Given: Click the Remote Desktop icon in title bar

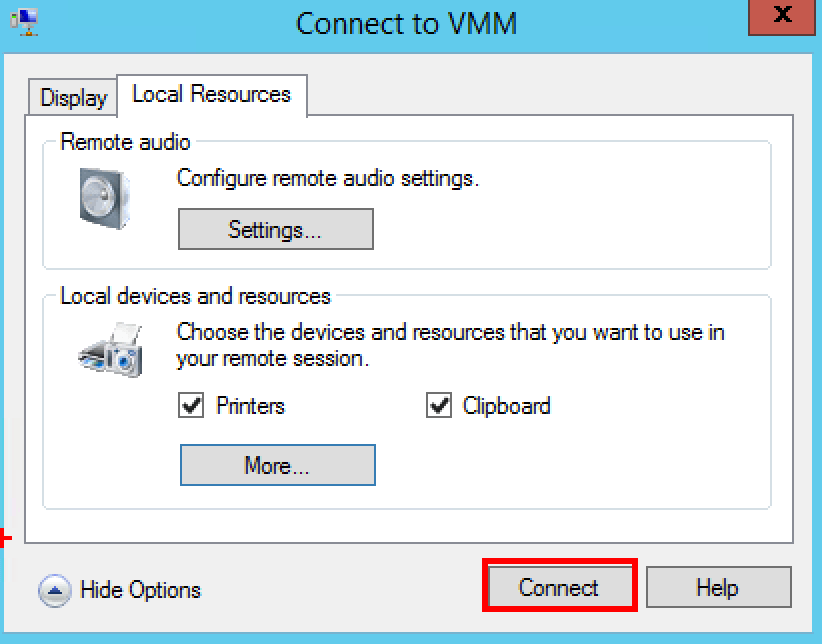Looking at the screenshot, I should click(x=27, y=20).
